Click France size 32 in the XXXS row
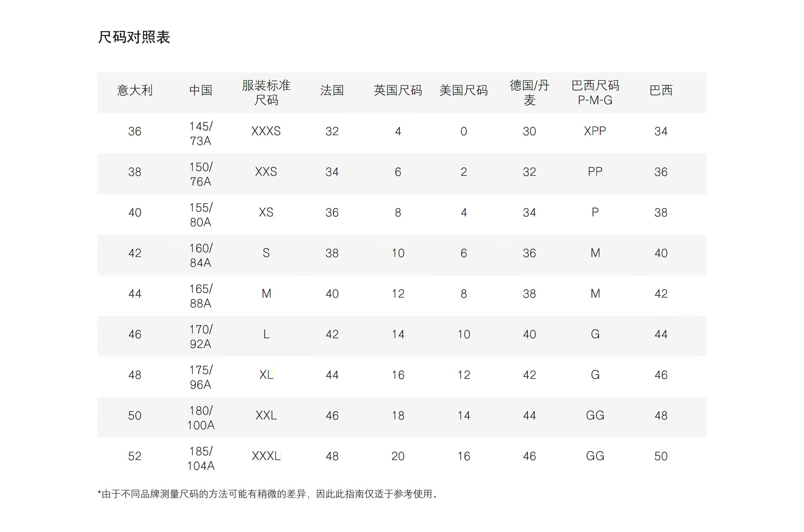The image size is (804, 532). [332, 131]
